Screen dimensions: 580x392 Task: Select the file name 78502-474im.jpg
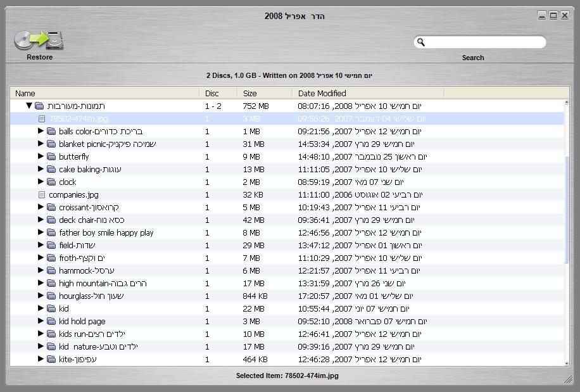(79, 118)
